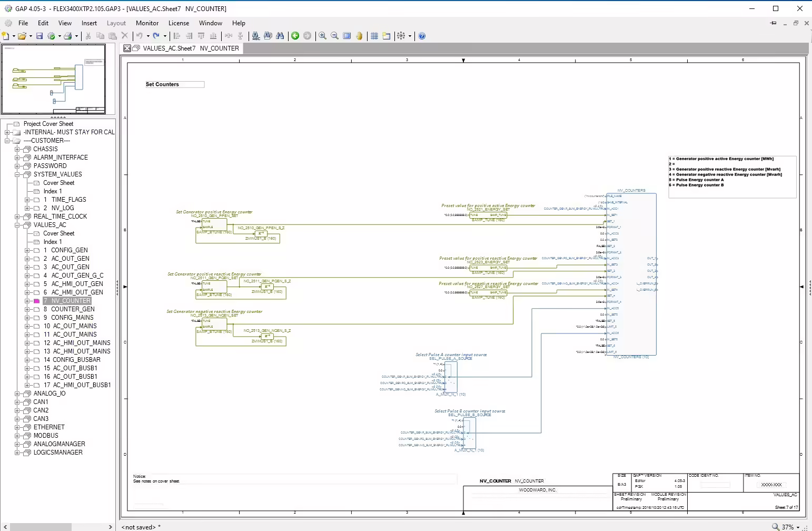Click the Save icon in toolbar
Image resolution: width=812 pixels, height=531 pixels.
pyautogui.click(x=39, y=36)
